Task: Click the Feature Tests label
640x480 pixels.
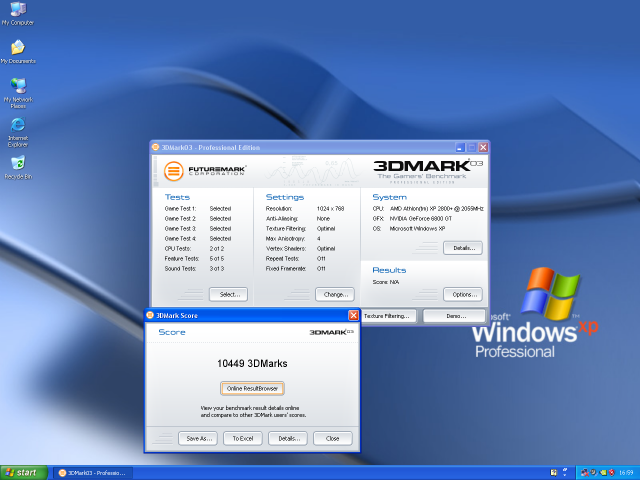Action: click(x=182, y=258)
